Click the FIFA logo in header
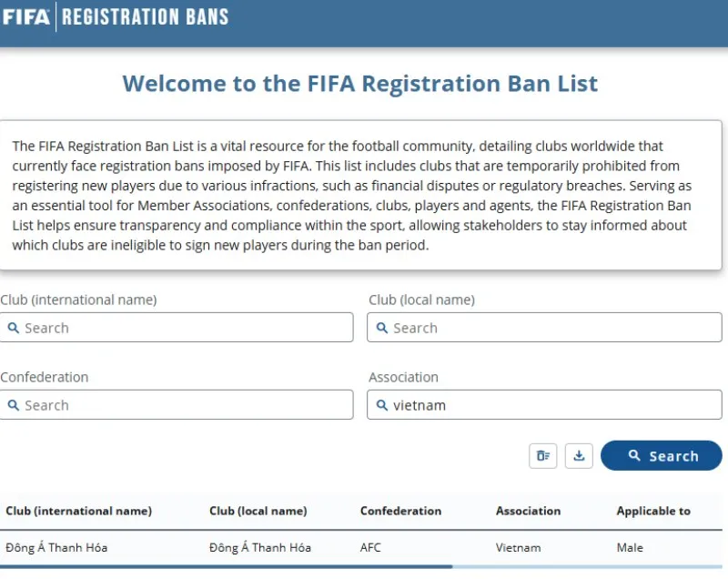This screenshot has height=579, width=728. [x=25, y=16]
